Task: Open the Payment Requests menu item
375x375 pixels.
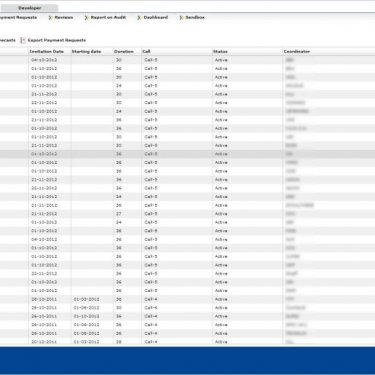Action: [18, 17]
